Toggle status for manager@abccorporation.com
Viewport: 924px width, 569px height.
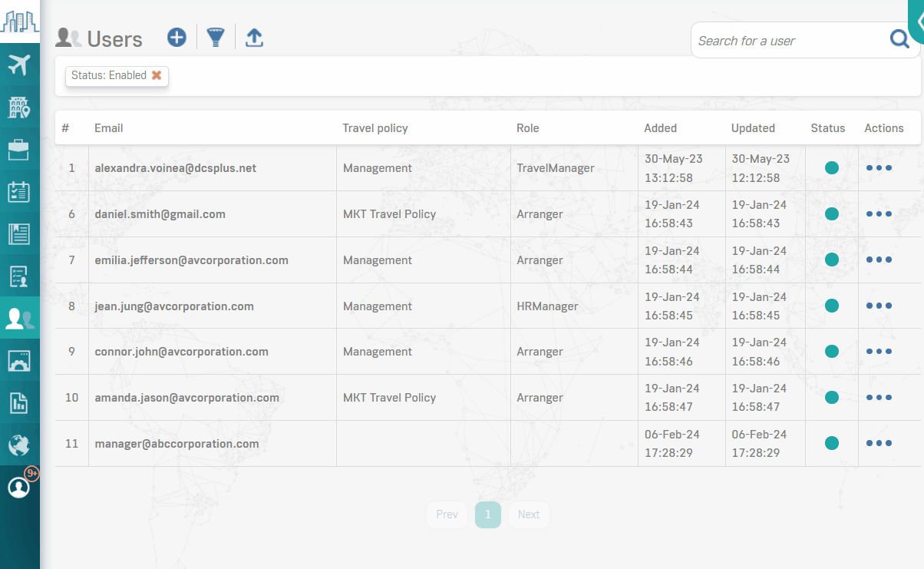(x=831, y=443)
